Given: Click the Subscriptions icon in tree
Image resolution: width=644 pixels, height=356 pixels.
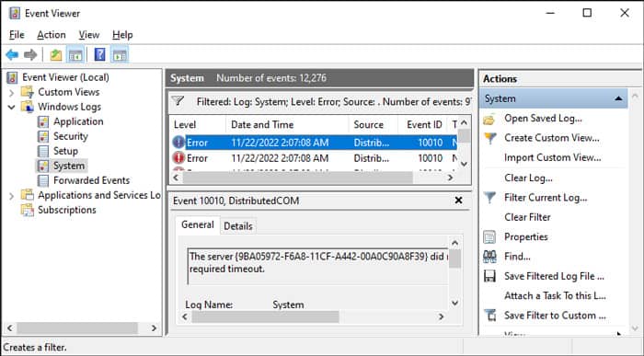Looking at the screenshot, I should [28, 210].
